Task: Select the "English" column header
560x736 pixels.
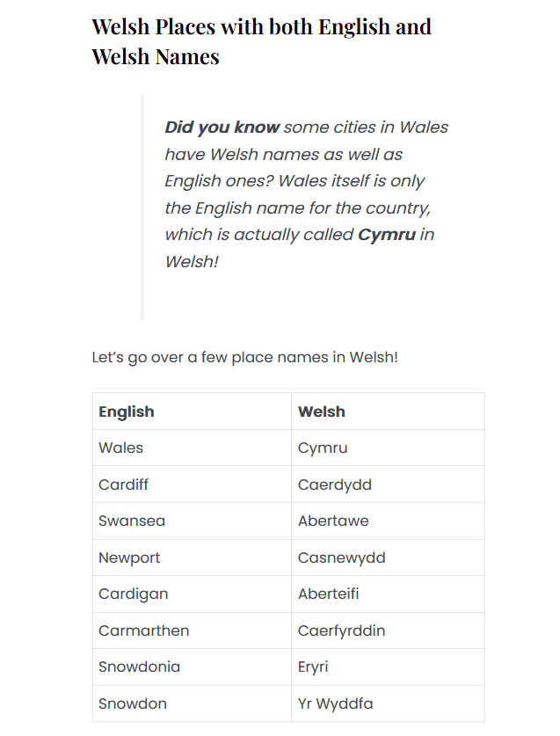Action: click(x=127, y=412)
